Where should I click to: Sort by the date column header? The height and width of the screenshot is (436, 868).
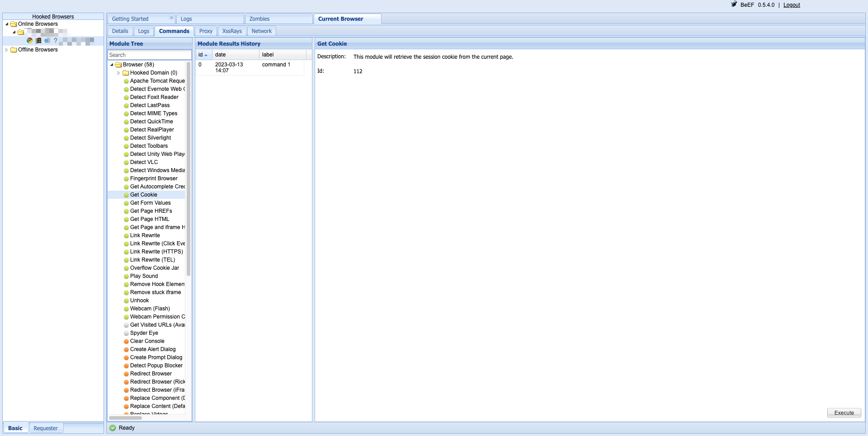(x=236, y=55)
